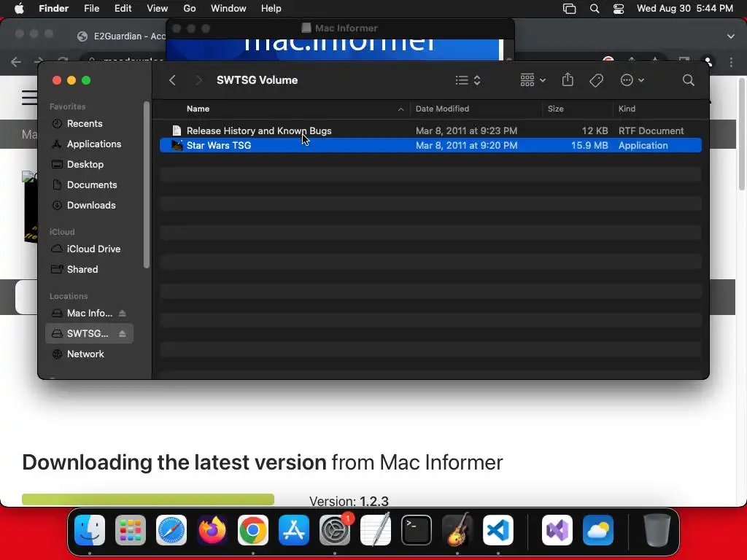The width and height of the screenshot is (747, 560).
Task: Click the Finder forward navigation arrow
Action: point(198,80)
